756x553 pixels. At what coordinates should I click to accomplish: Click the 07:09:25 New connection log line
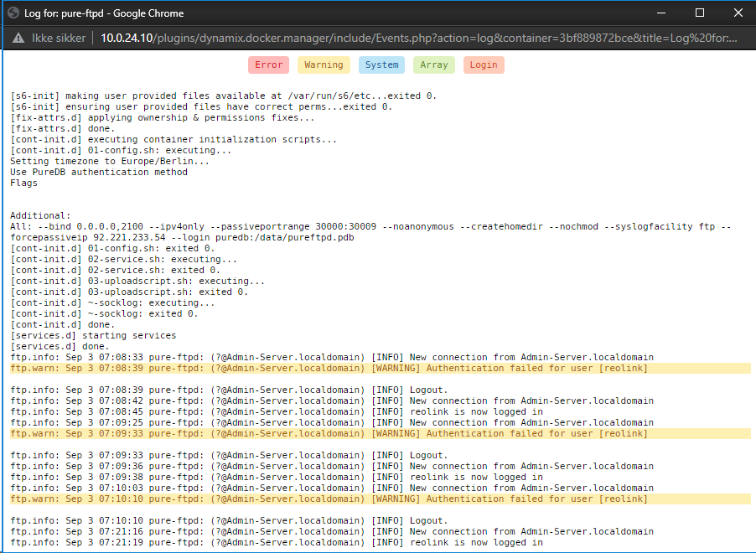click(332, 423)
